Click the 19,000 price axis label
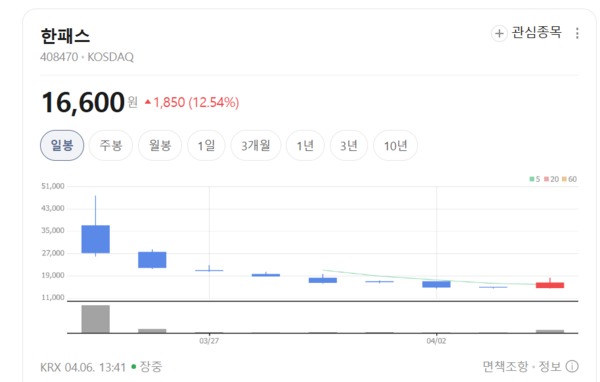Screen dimensions: 600x382 [x=53, y=275]
